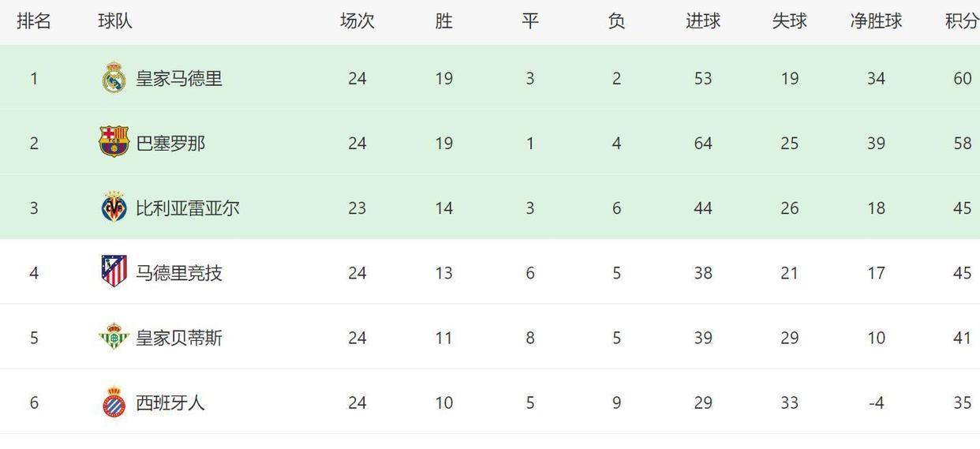The height and width of the screenshot is (449, 980).
Task: Sort table by 排名 column header
Action: click(34, 21)
